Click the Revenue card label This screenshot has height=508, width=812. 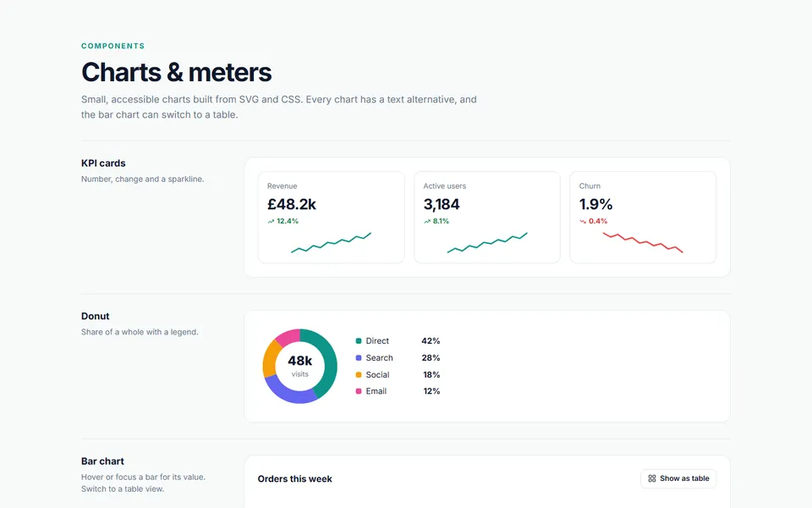[x=283, y=186]
